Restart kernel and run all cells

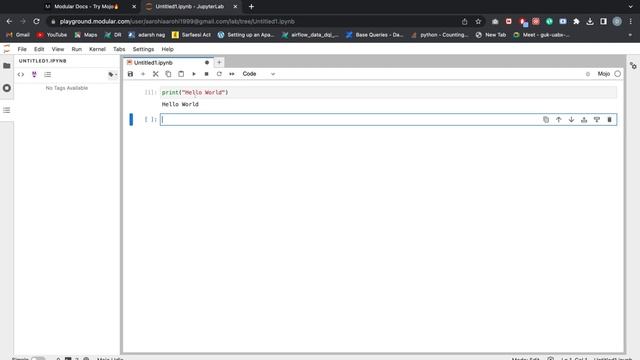coord(232,74)
